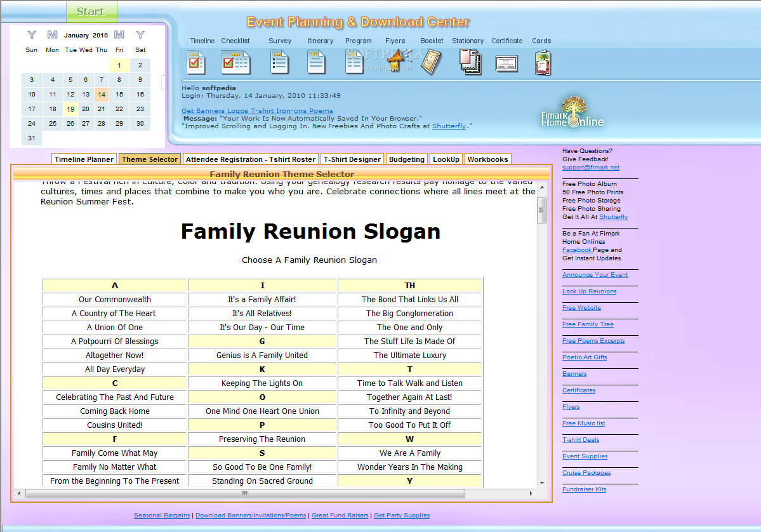The height and width of the screenshot is (532, 761).
Task: Switch to Theme Selector tab
Action: 150,159
